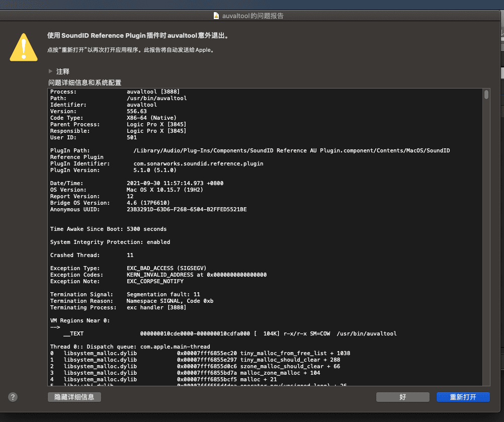Confirm with the 好 button
This screenshot has height=422, width=504.
tap(403, 397)
